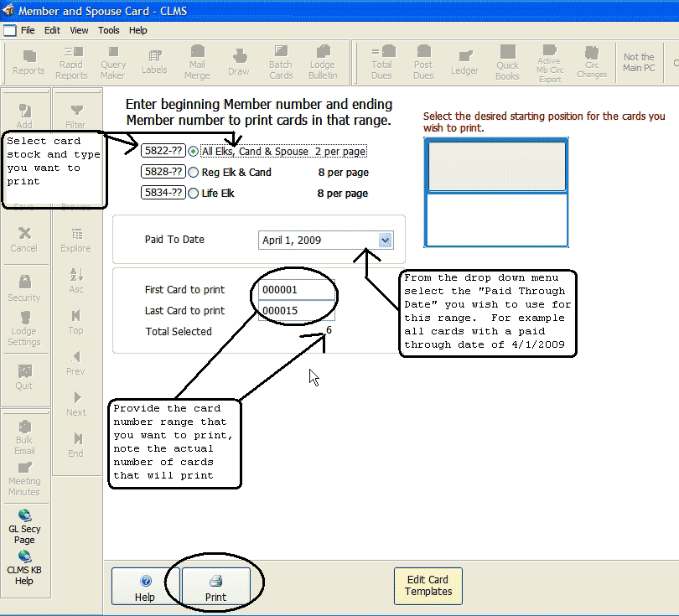This screenshot has width=679, height=616.
Task: Click the Edit Card Templates button
Action: 428,586
